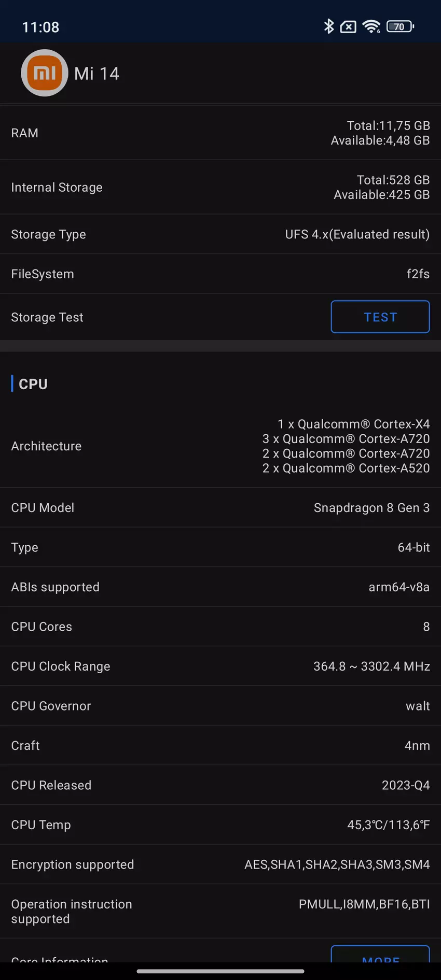This screenshot has width=441, height=980.
Task: Tap the CPU section header
Action: [x=33, y=384]
